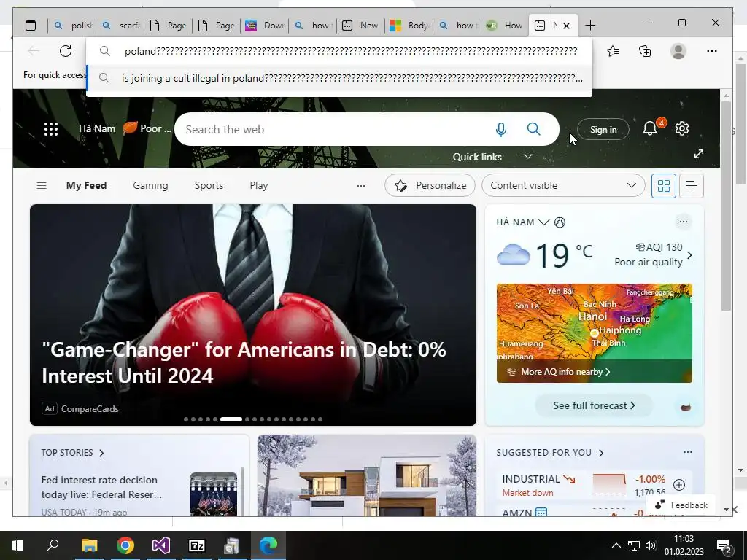Click the expand background arrows icon
Screen dimensions: 747x560
pyautogui.click(x=698, y=154)
